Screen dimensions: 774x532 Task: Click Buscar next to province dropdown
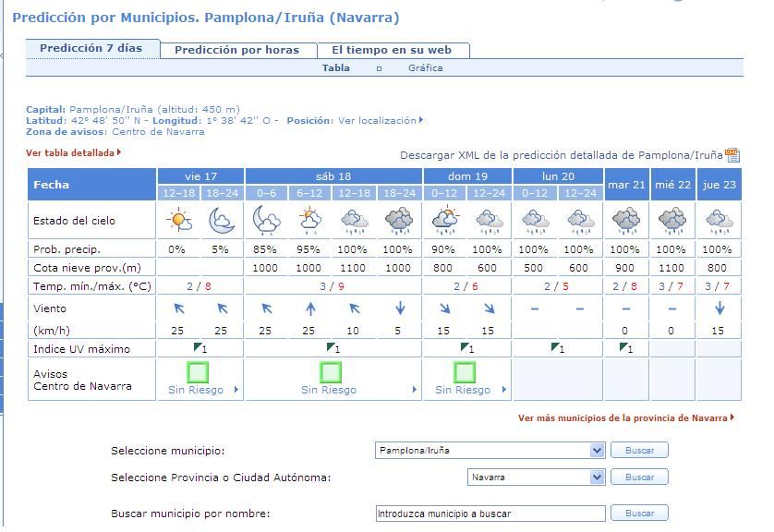click(x=639, y=478)
